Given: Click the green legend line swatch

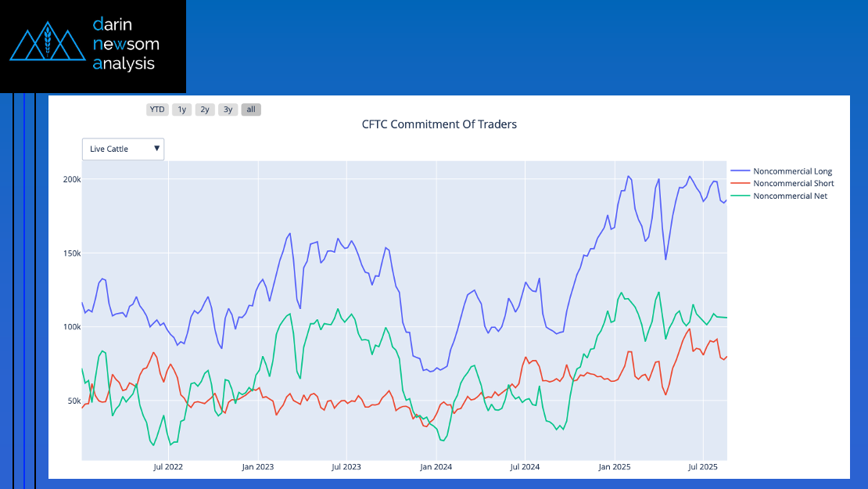Looking at the screenshot, I should tap(740, 196).
